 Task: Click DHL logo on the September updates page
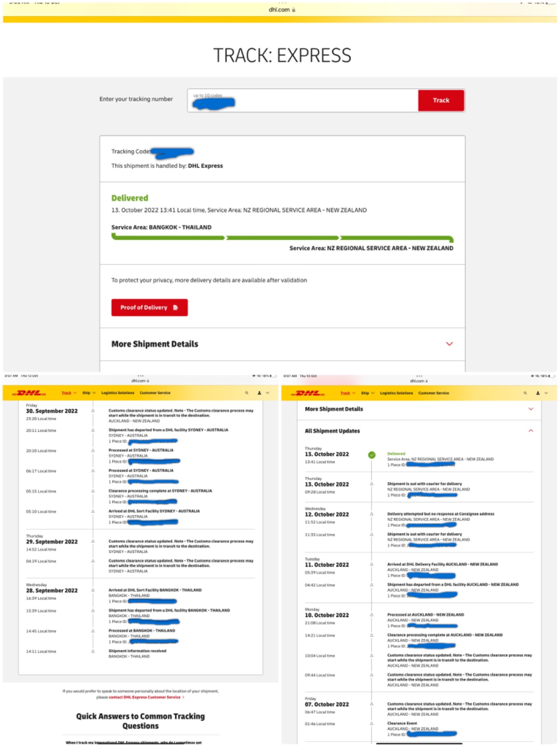tap(29, 393)
